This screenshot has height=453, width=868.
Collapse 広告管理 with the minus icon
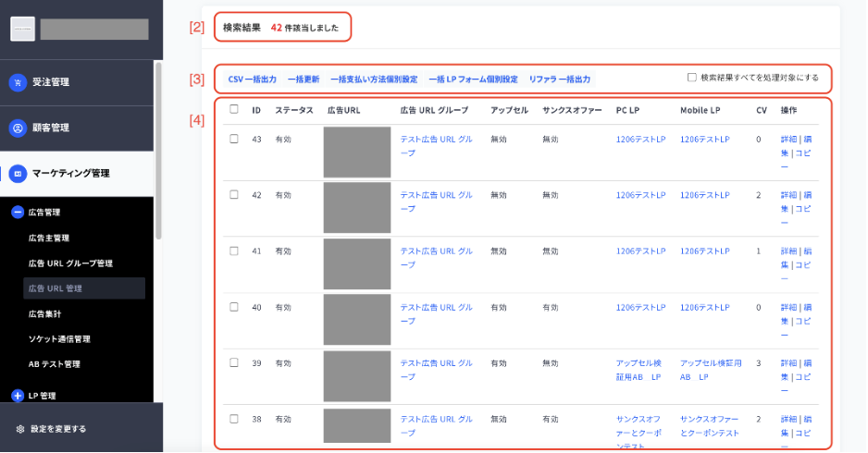tap(18, 212)
